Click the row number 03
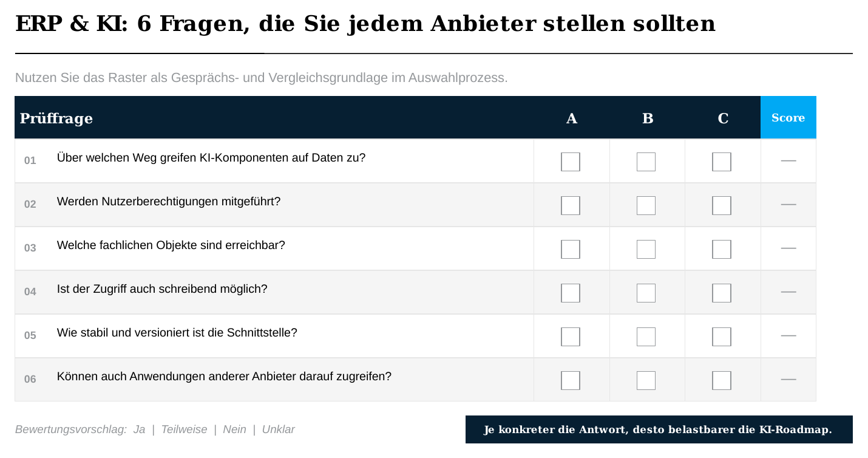The image size is (868, 458). point(30,248)
